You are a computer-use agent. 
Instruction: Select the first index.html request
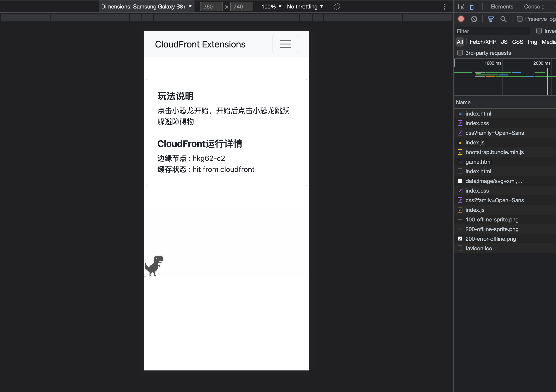click(x=505, y=113)
